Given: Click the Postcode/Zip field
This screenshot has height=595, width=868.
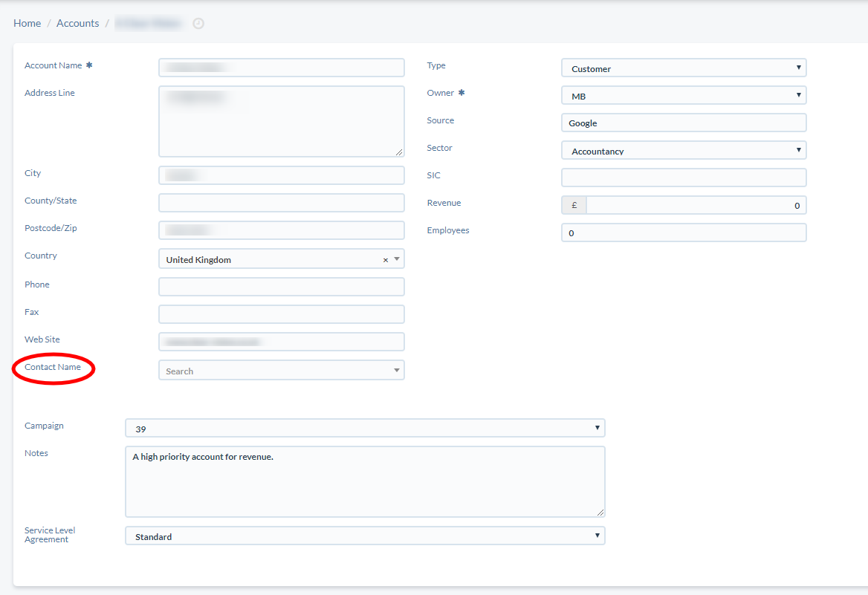Looking at the screenshot, I should (x=281, y=230).
